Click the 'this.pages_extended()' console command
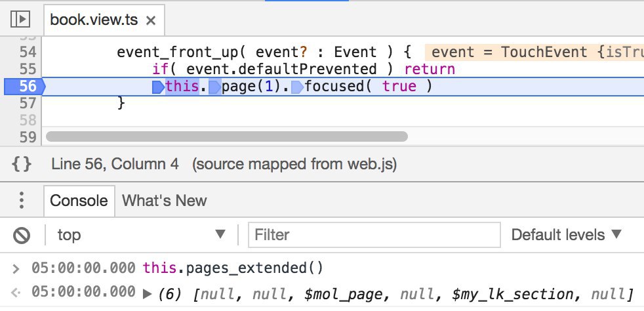 [233, 269]
